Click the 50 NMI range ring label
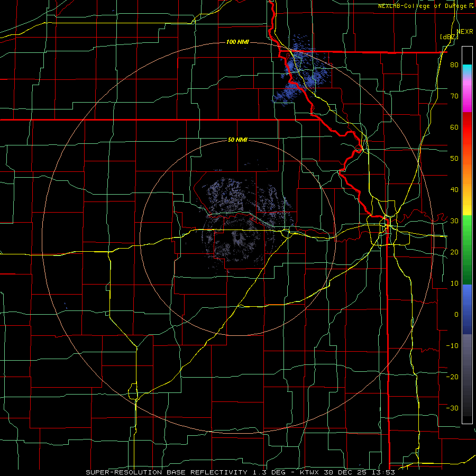476x476 pixels. coord(237,140)
